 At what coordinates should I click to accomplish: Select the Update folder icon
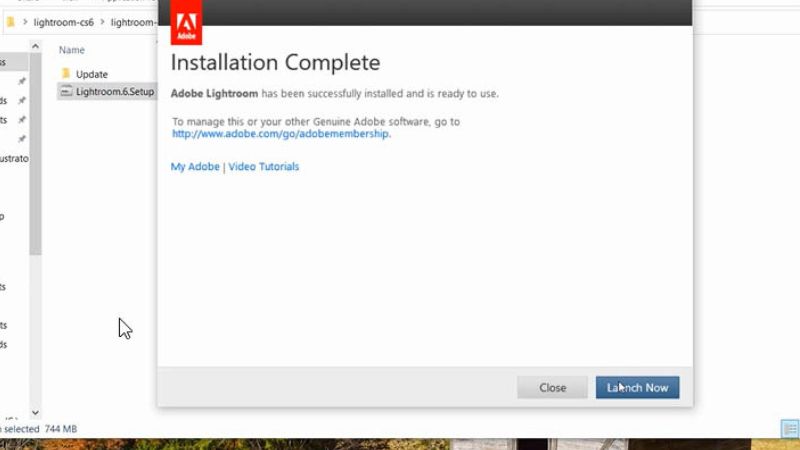click(66, 74)
